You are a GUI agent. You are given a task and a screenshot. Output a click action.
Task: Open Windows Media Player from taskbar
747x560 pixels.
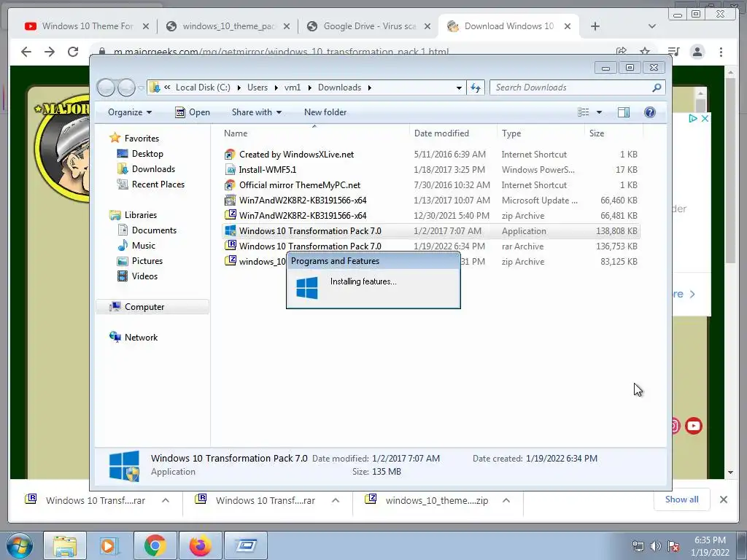pos(109,545)
